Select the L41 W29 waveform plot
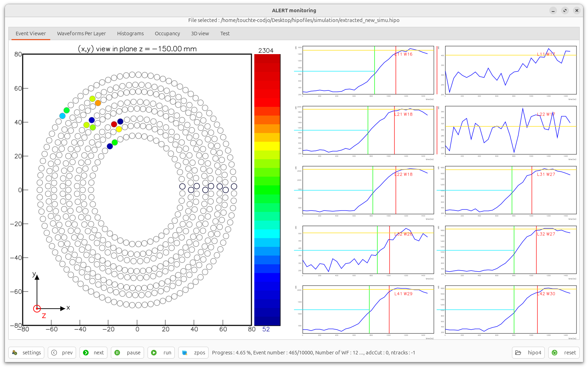This screenshot has width=588, height=368. (x=368, y=309)
